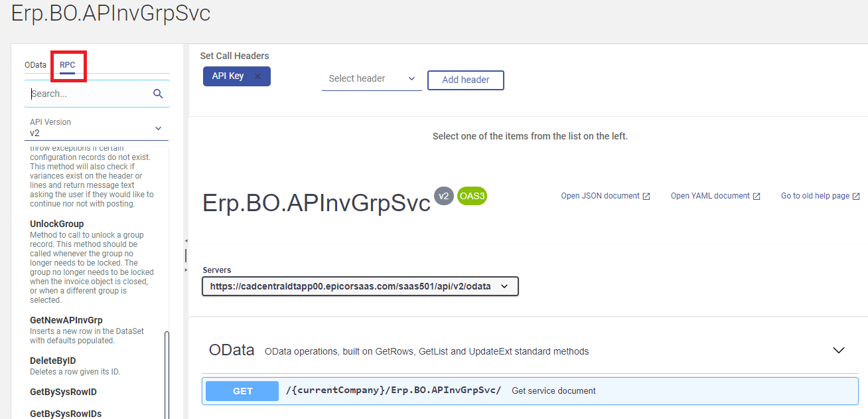Open the API Version dropdown
Image resolution: width=868 pixels, height=419 pixels.
(x=97, y=127)
